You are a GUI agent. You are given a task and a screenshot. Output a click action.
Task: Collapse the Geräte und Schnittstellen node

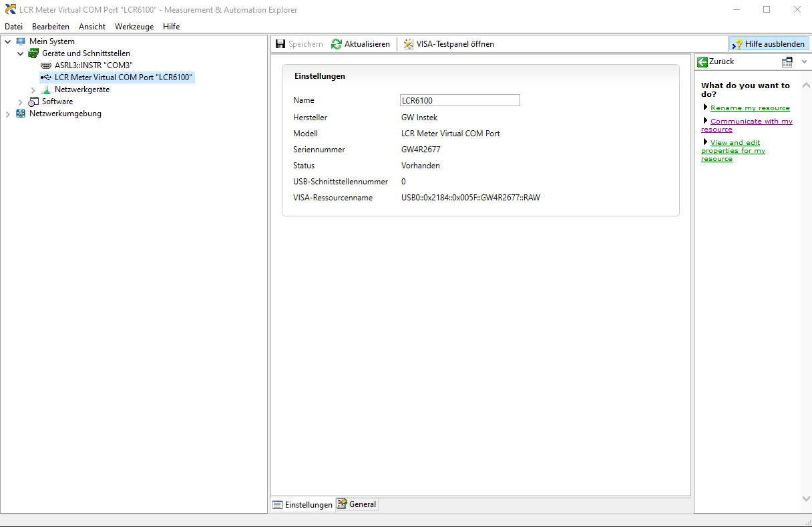tap(20, 53)
